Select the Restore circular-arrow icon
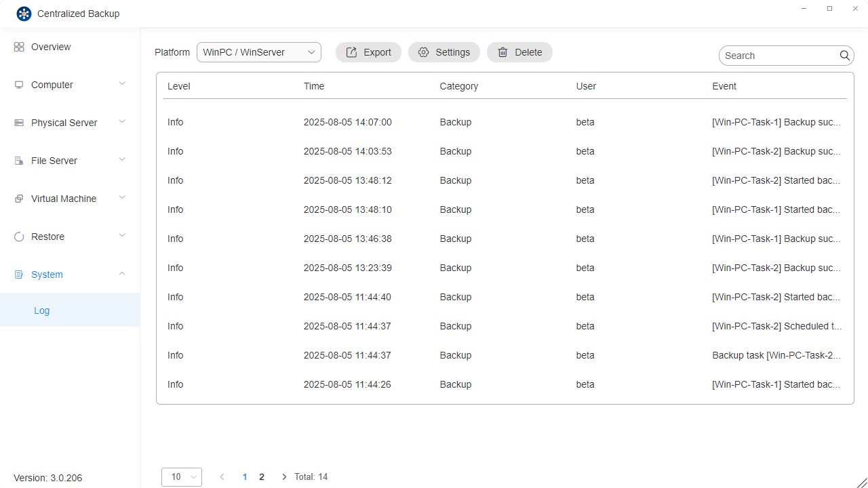Screen dimensions: 868x488 [x=19, y=236]
